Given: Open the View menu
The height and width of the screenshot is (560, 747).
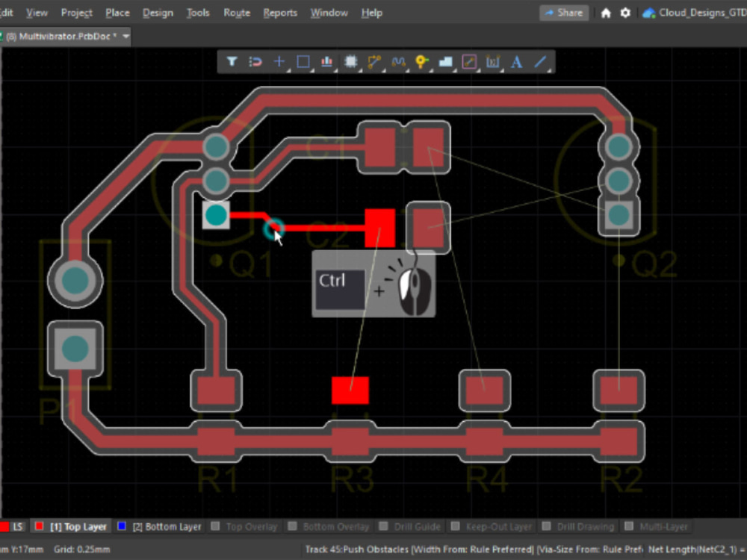Looking at the screenshot, I should click(x=37, y=13).
